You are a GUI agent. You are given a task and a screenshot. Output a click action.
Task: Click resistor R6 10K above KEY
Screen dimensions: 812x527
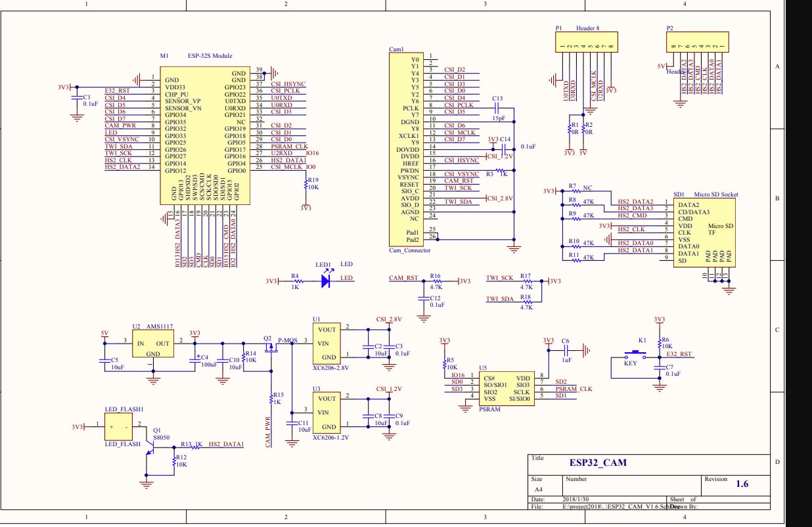659,344
